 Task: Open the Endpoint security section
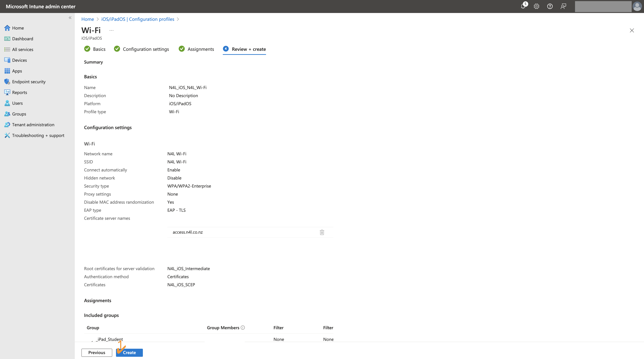29,81
